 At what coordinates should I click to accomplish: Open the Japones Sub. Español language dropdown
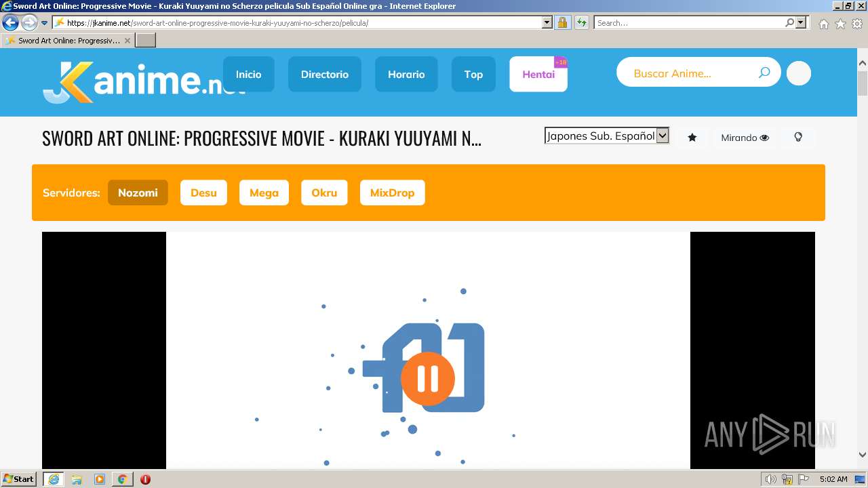607,136
